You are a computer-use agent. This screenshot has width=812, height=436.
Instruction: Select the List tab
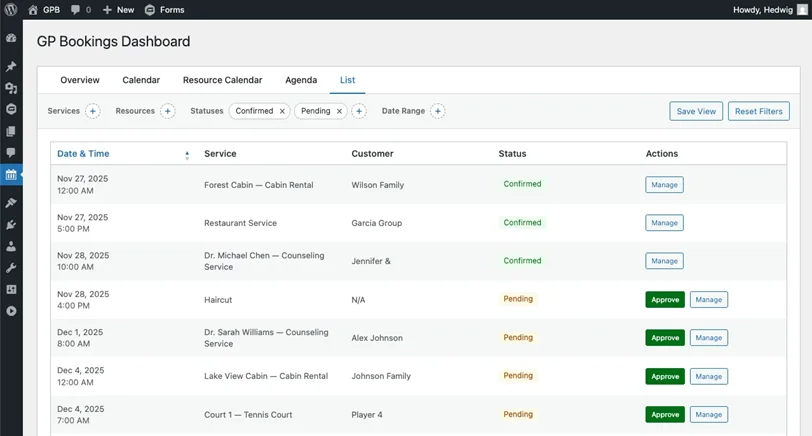347,80
